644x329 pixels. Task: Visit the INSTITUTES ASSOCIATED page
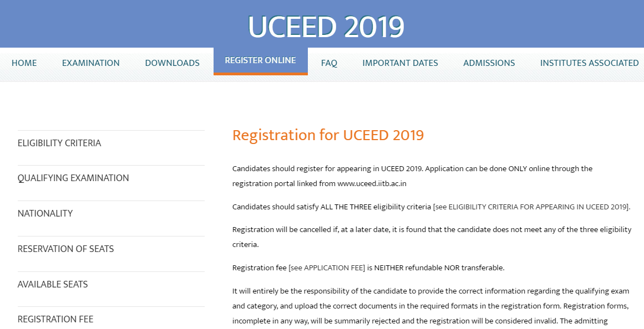(x=589, y=63)
